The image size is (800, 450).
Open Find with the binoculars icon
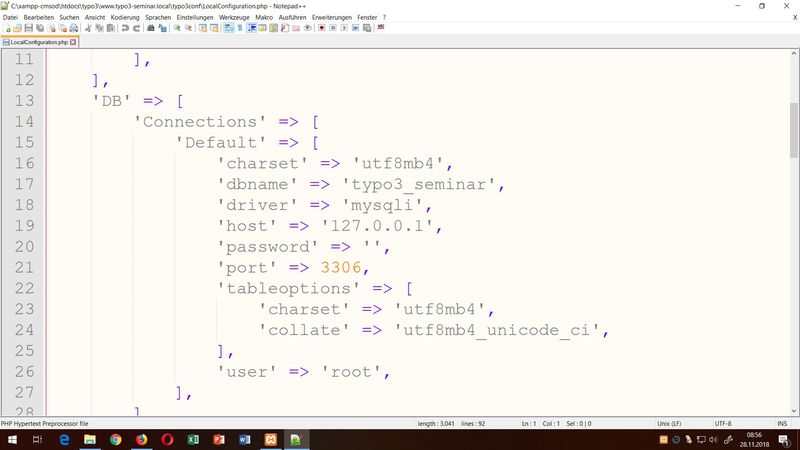[151, 28]
